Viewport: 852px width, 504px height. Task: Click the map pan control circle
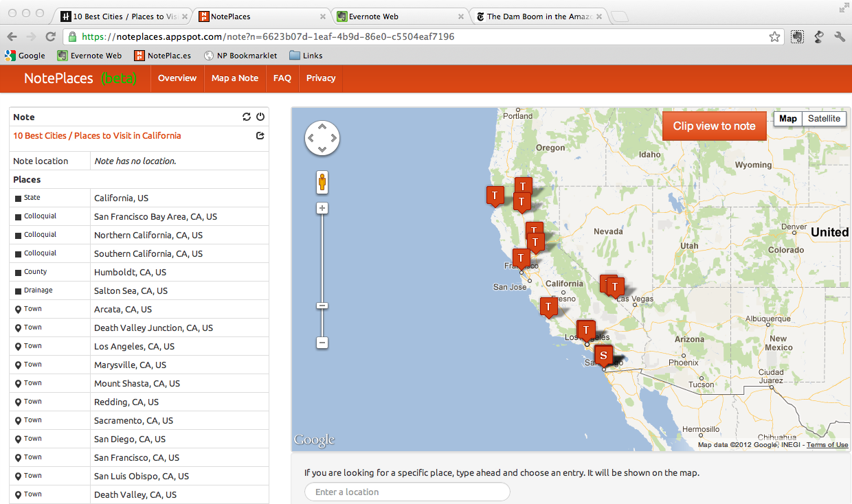(x=322, y=139)
